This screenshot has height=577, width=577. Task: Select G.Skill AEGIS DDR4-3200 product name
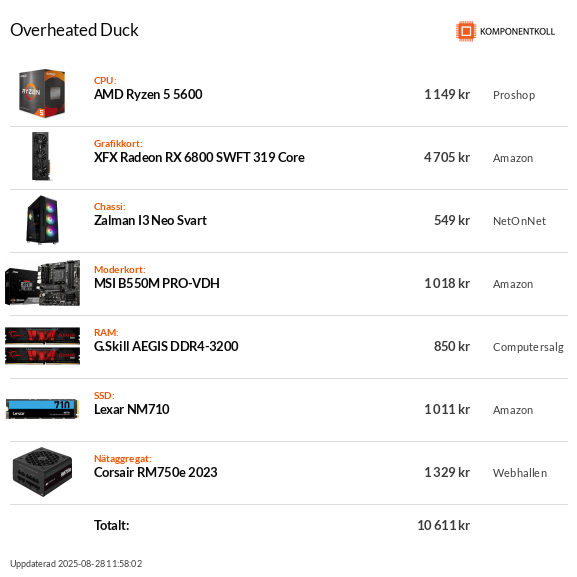[x=166, y=346]
